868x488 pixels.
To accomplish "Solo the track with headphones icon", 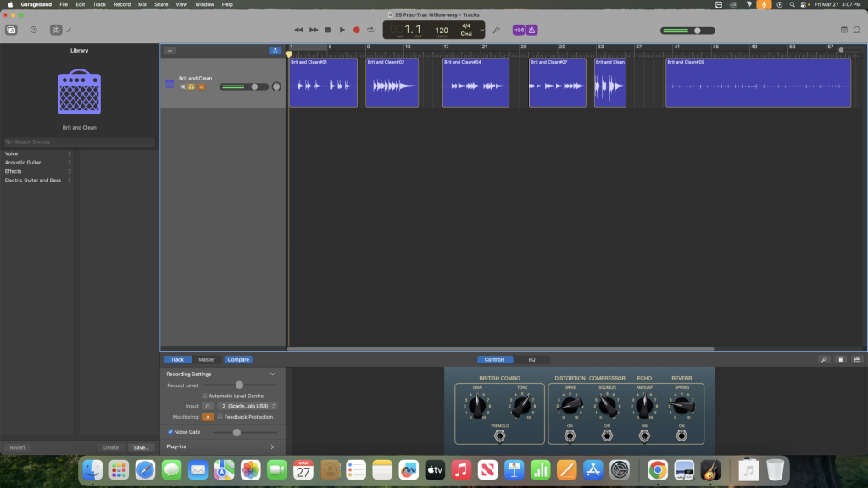I will coord(192,86).
